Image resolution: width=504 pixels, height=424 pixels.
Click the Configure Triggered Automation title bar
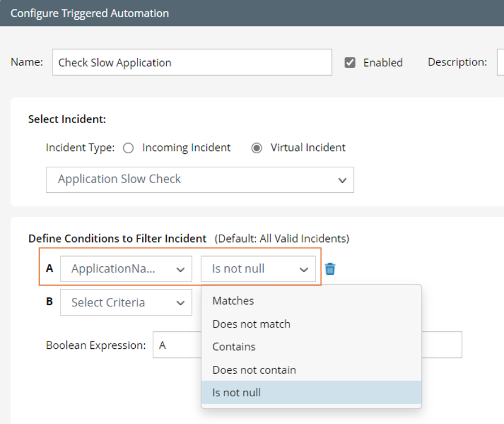pos(89,13)
